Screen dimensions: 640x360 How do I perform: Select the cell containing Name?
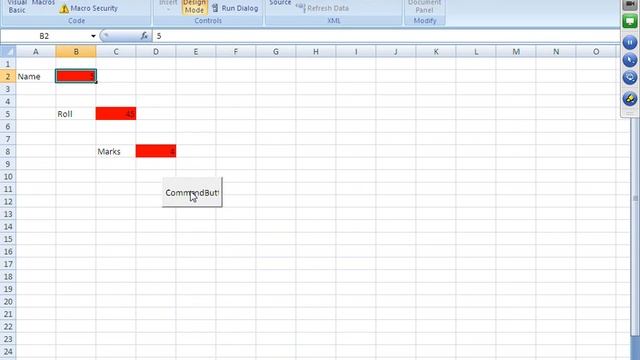tap(36, 76)
